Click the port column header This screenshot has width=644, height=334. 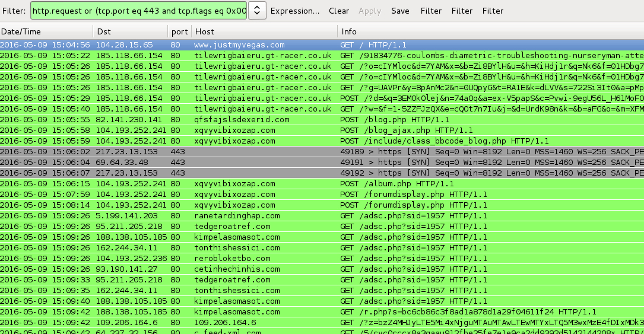[x=179, y=31]
